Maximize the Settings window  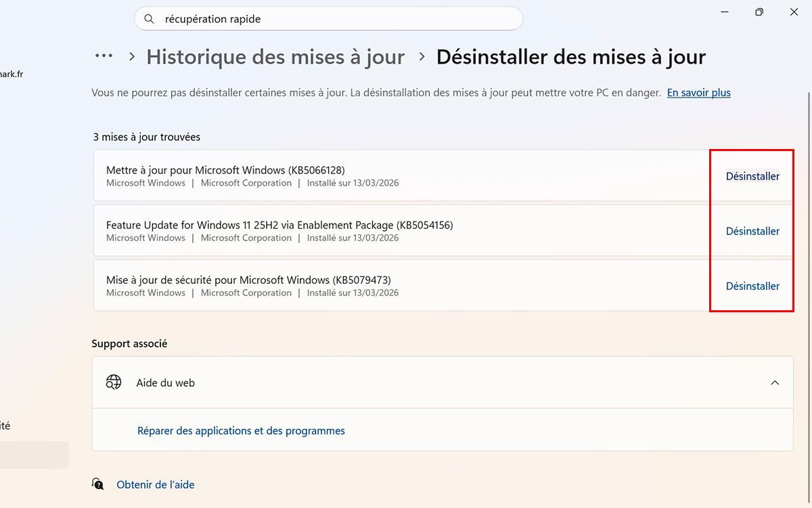point(759,12)
